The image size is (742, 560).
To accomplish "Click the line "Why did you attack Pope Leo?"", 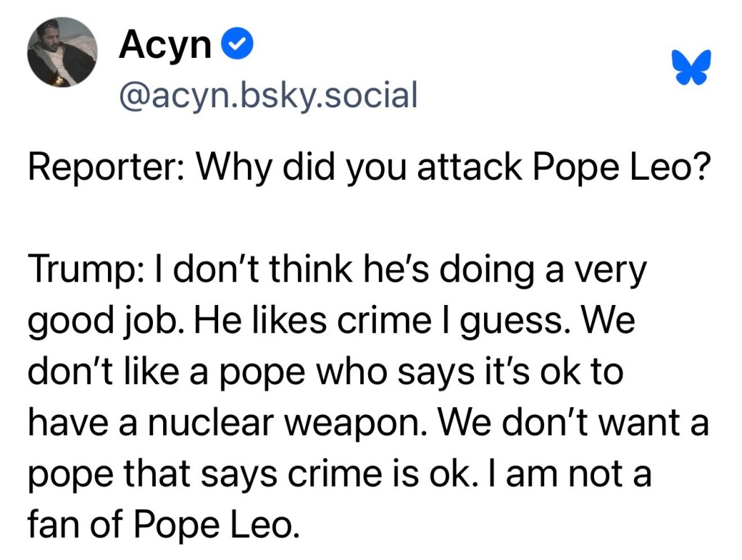I will 451,168.
